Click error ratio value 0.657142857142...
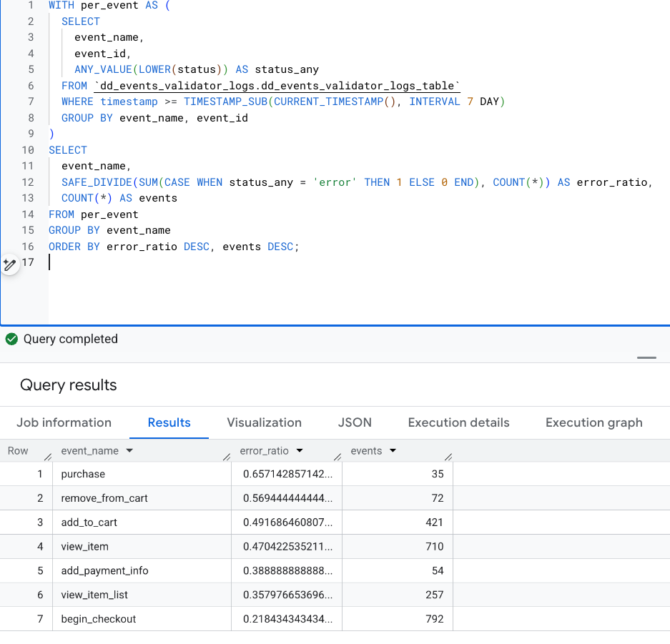Viewport: 670px width, 644px height. (x=287, y=474)
